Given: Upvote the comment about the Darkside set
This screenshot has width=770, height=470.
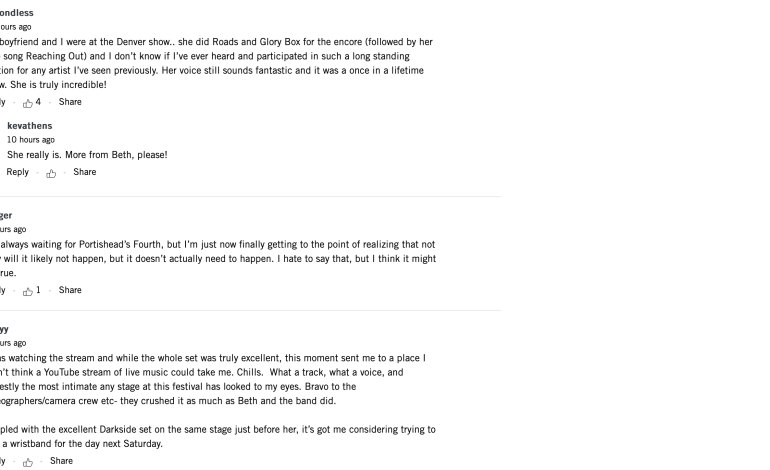Looking at the screenshot, I should click(x=28, y=462).
